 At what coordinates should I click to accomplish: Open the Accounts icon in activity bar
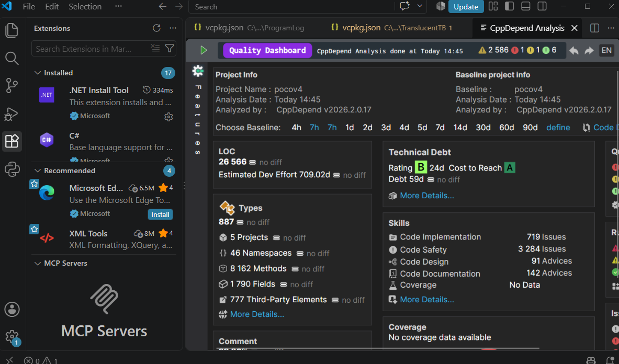pyautogui.click(x=12, y=310)
